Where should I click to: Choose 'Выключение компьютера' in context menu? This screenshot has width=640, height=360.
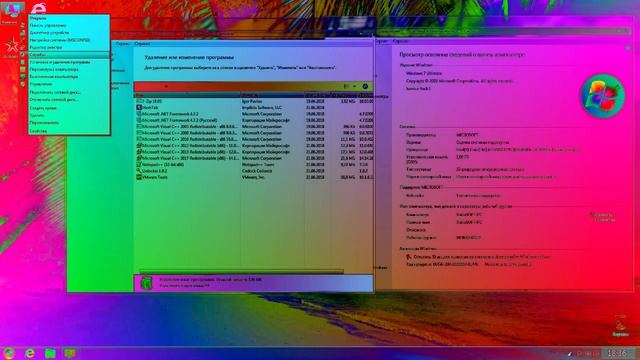(x=69, y=77)
